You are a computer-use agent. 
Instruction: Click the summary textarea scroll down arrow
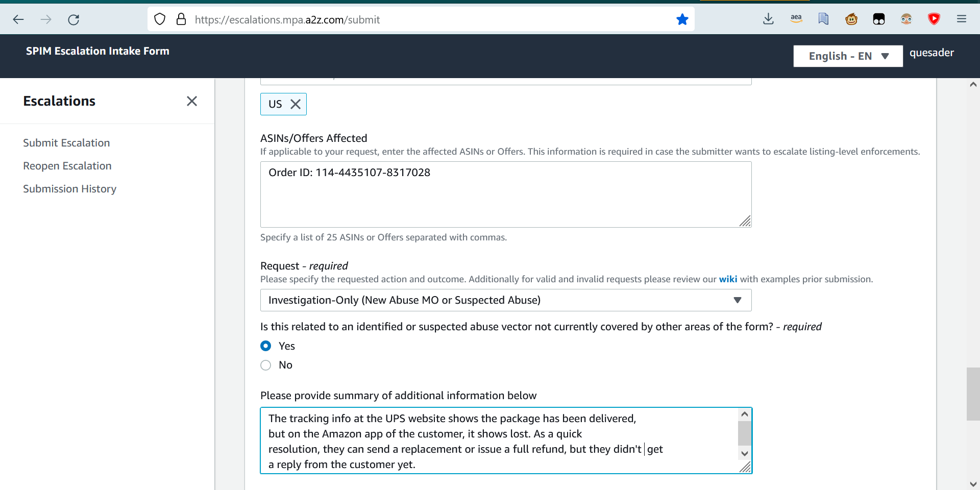[745, 453]
